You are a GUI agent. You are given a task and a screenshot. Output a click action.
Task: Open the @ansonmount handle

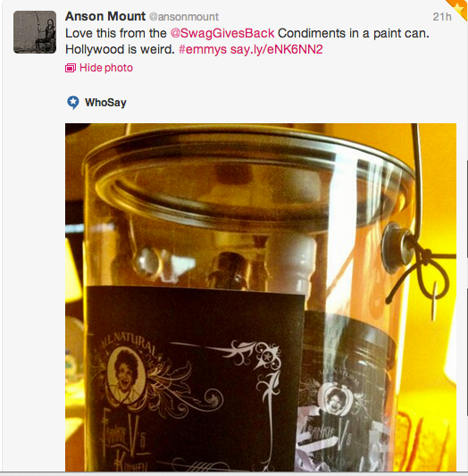point(184,17)
